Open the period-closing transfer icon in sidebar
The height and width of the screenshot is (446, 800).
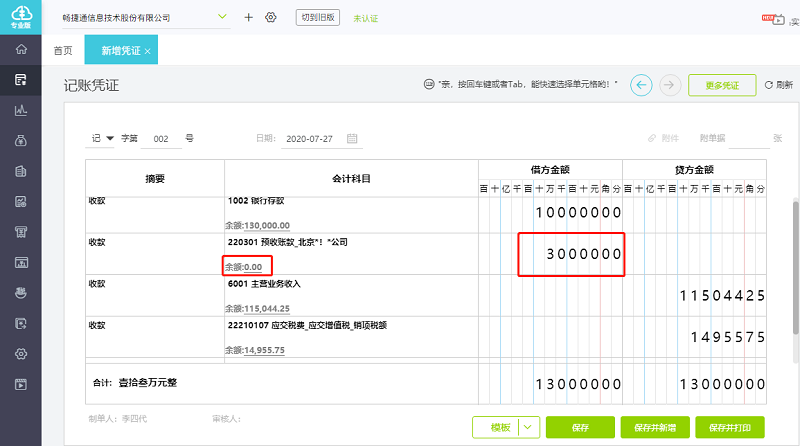coord(21,324)
